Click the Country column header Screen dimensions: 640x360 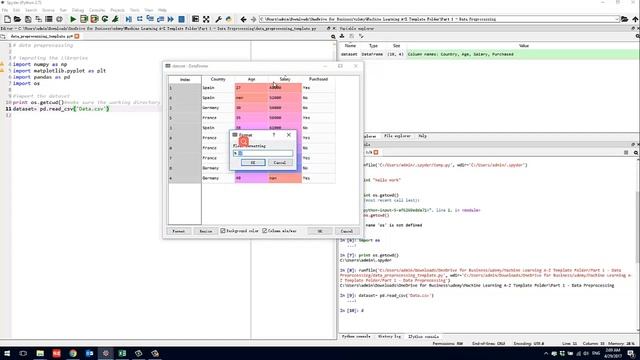pyautogui.click(x=218, y=79)
